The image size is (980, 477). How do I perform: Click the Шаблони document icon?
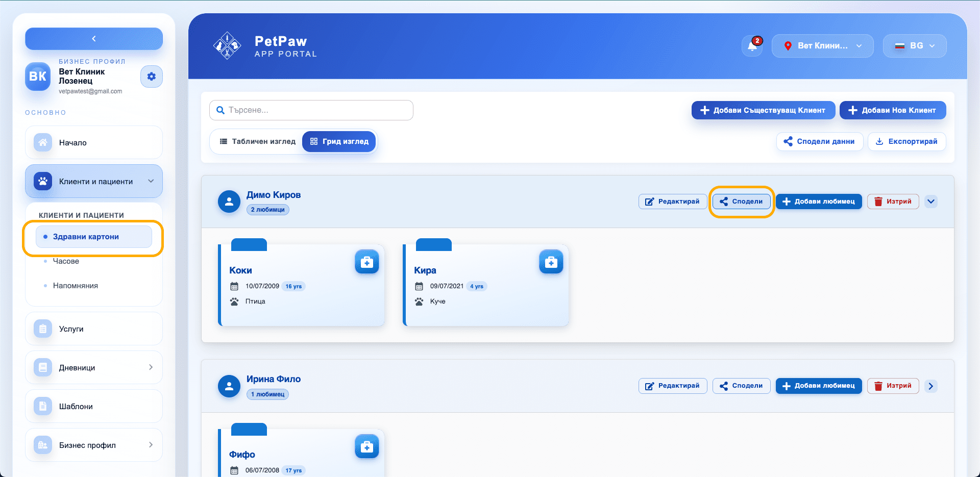(43, 406)
